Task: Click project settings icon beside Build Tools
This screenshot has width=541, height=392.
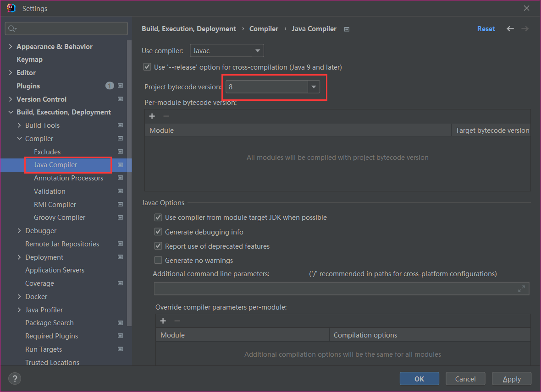Action: coord(120,125)
